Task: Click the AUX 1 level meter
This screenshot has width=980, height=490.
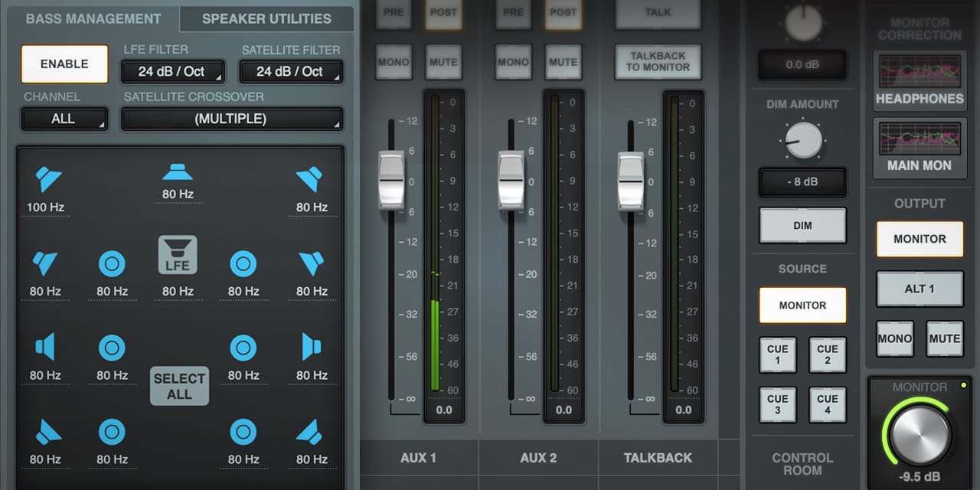Action: pyautogui.click(x=434, y=245)
